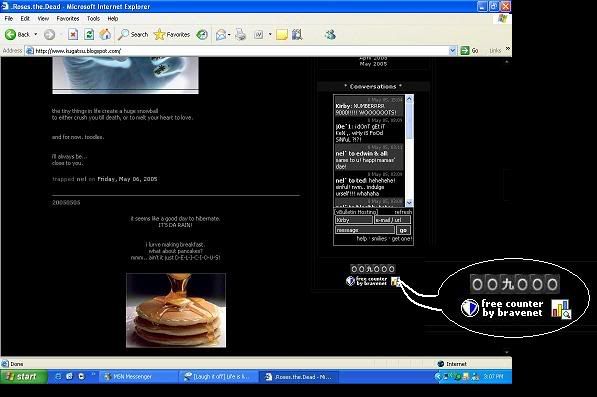597x397 pixels.
Task: Switch to [Laugh it off] Life is taskbar button
Action: tap(218, 377)
